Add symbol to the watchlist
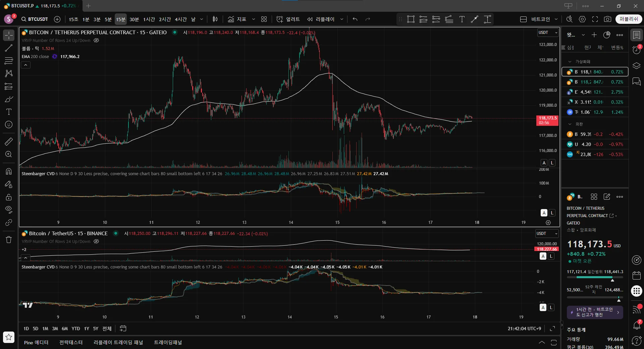 coord(594,35)
